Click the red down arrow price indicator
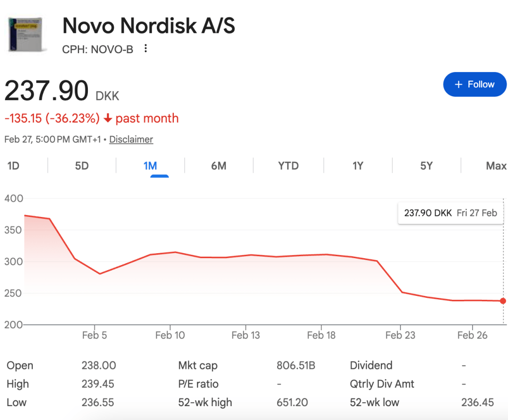508x420 pixels. [x=108, y=119]
